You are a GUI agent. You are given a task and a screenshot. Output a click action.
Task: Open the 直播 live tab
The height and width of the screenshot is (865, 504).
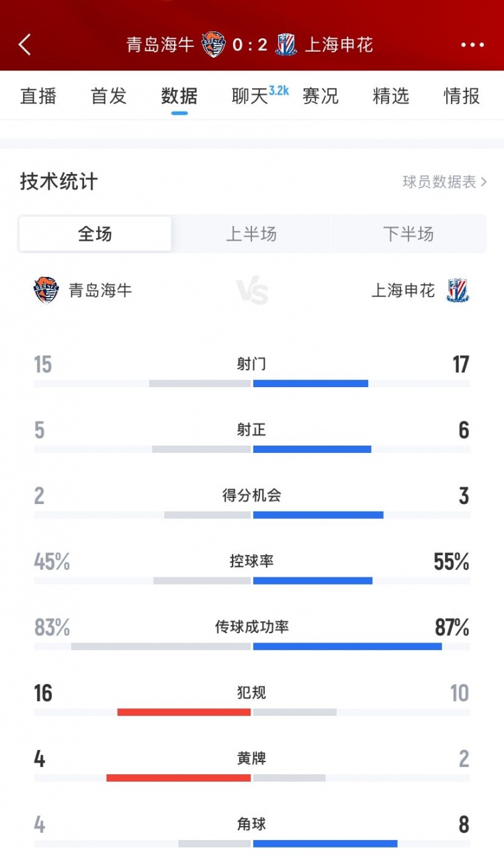pyautogui.click(x=38, y=96)
